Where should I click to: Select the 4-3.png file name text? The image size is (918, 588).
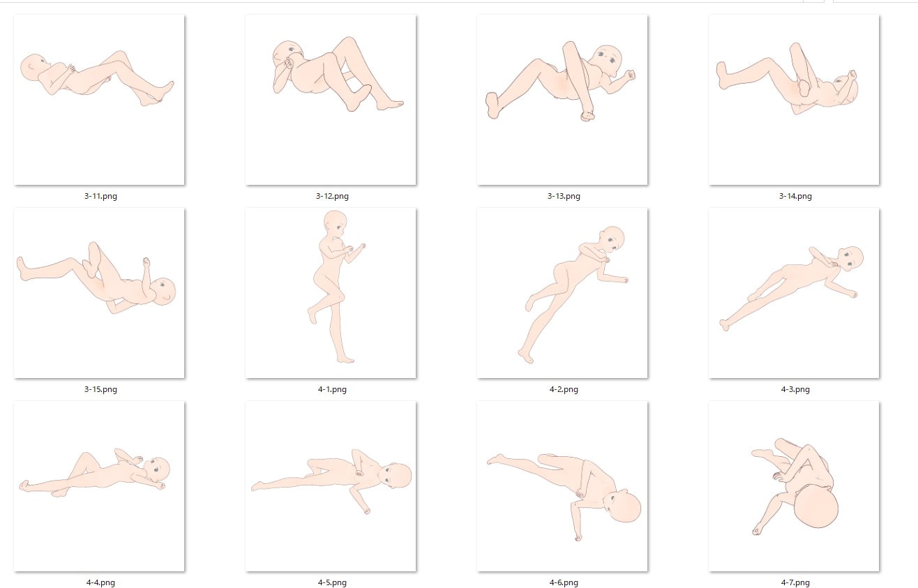795,389
